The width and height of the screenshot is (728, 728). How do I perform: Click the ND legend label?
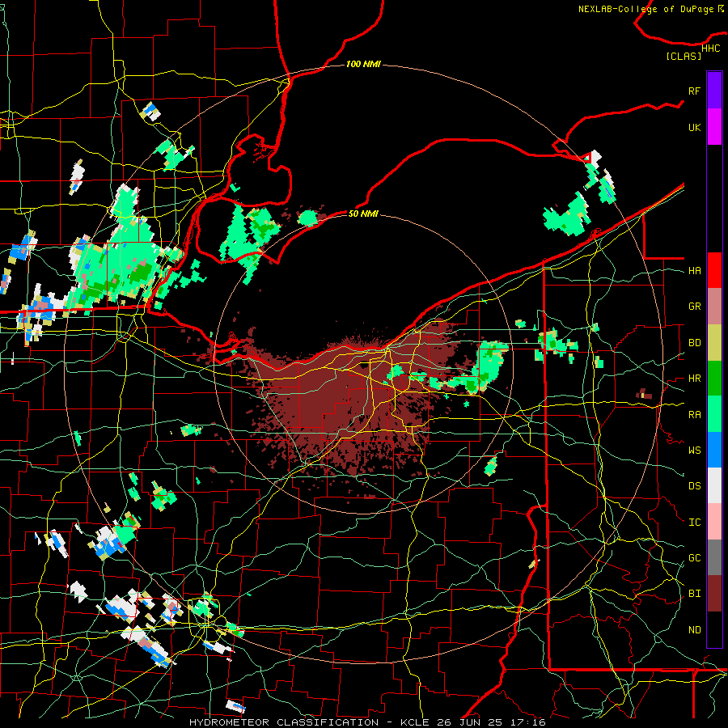(x=694, y=630)
